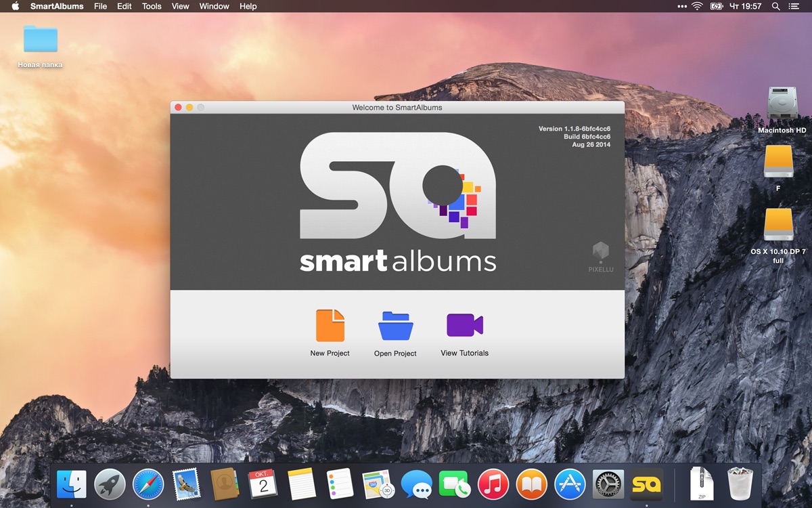812x508 pixels.
Task: Open the Apple menu
Action: (15, 6)
